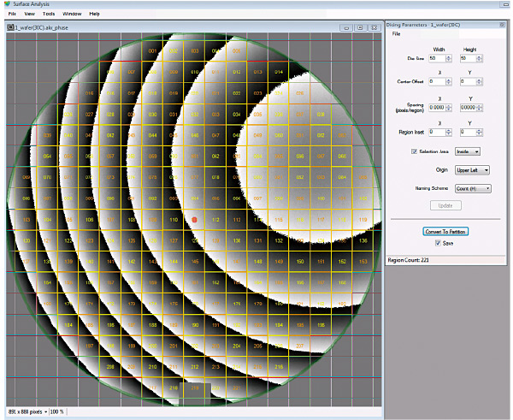Select die region 218
Screen dimensions: 513x420
pos(174,387)
